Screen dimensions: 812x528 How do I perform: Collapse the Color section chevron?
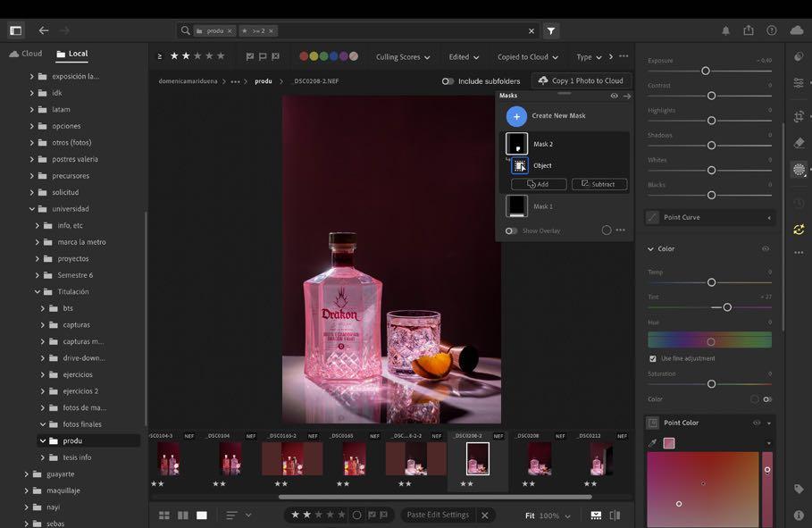[650, 248]
